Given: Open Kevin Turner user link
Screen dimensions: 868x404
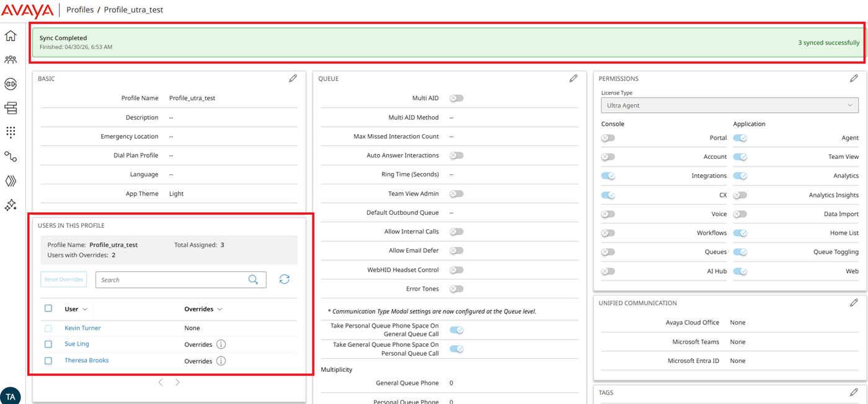Looking at the screenshot, I should coord(82,328).
